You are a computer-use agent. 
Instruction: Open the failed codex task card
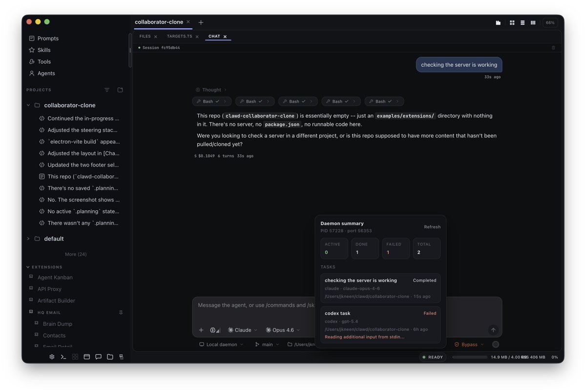pos(380,325)
